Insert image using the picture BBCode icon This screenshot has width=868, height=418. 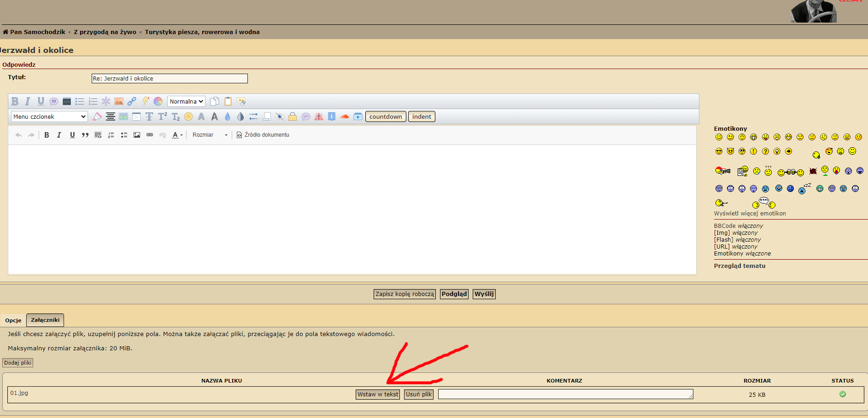pos(119,101)
